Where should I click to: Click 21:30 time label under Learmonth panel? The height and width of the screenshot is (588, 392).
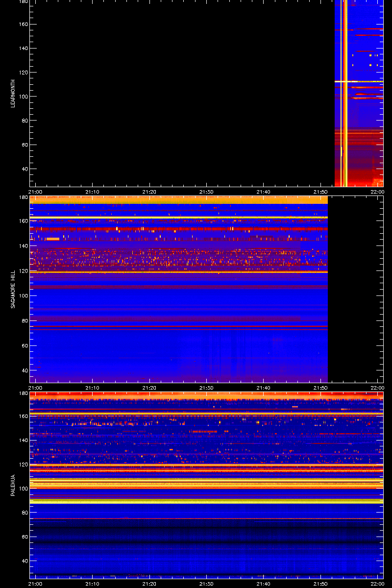pos(207,192)
